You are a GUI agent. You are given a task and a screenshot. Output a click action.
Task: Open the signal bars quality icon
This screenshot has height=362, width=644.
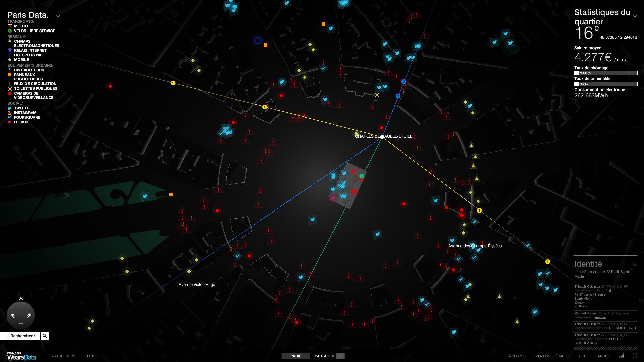pyautogui.click(x=622, y=356)
